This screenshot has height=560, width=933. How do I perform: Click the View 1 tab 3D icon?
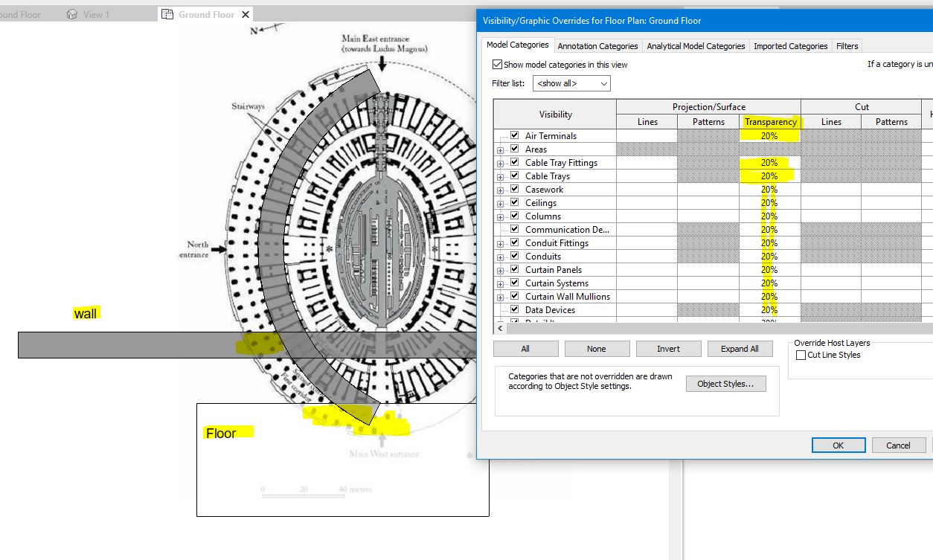(71, 14)
